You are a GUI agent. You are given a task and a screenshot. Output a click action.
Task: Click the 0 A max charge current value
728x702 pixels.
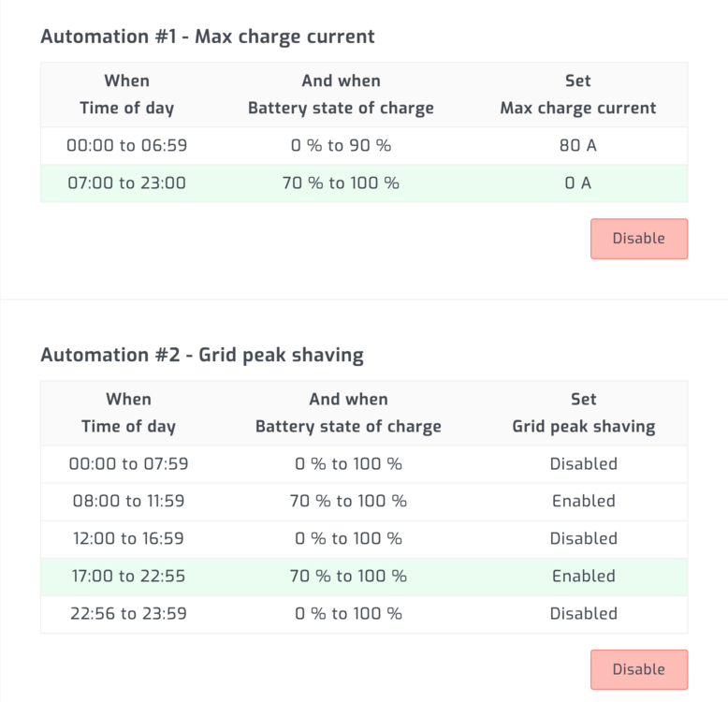click(x=577, y=183)
